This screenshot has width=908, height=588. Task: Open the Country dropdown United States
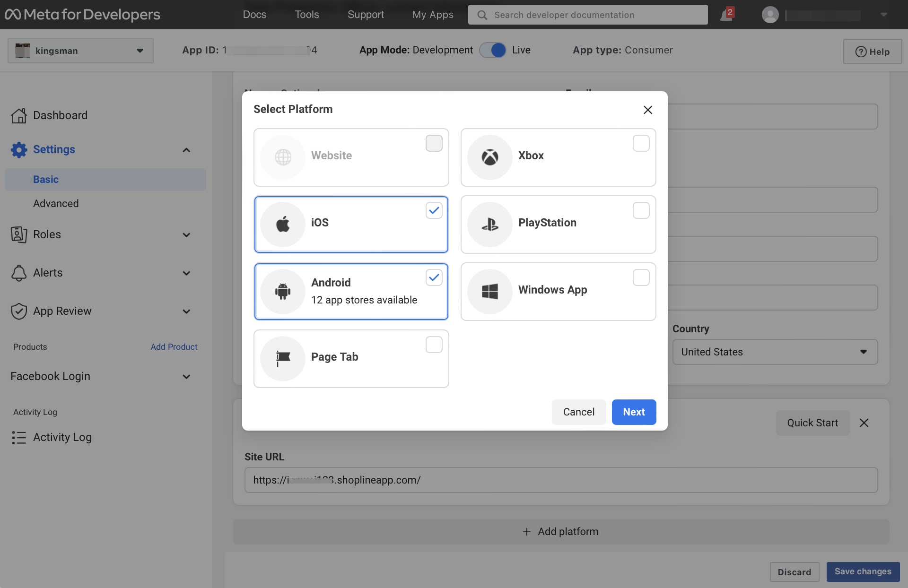[x=775, y=352]
